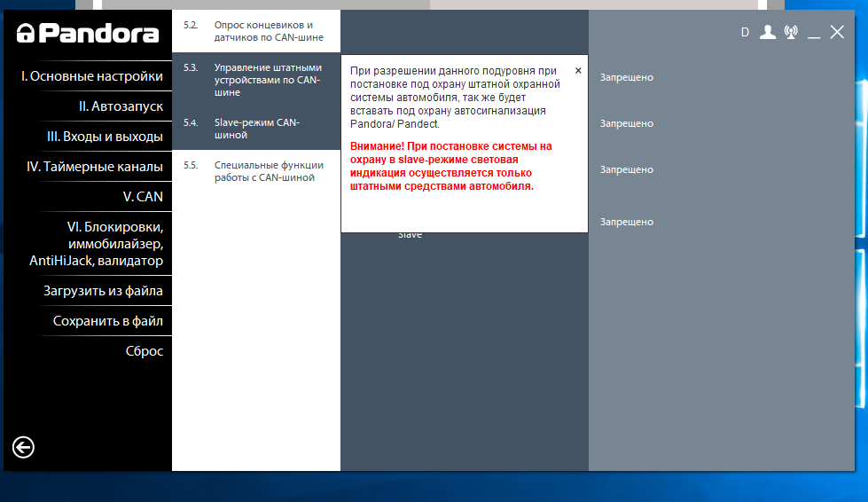868x502 pixels.
Task: Open II. Автозапуск section
Action: pyautogui.click(x=121, y=106)
